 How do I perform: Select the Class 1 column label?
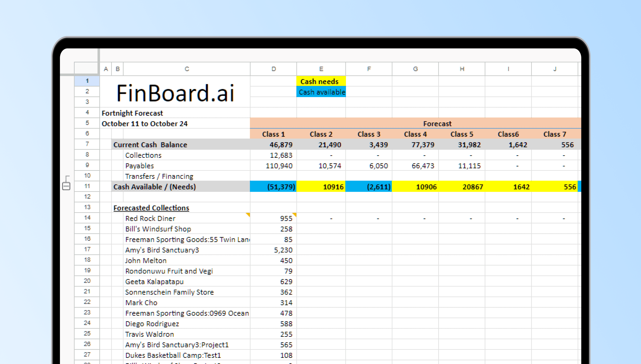pos(273,134)
